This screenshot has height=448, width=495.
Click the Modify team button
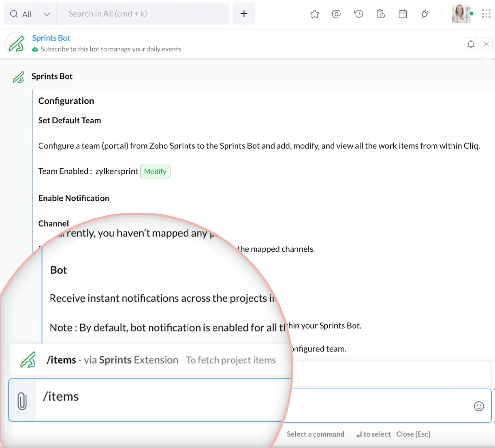(x=155, y=171)
